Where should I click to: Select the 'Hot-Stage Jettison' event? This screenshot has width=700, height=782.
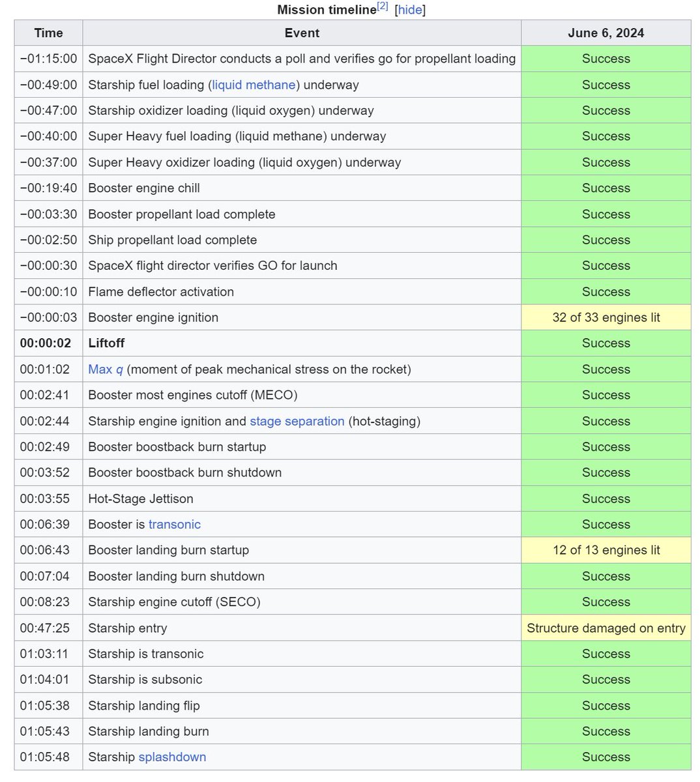point(141,499)
